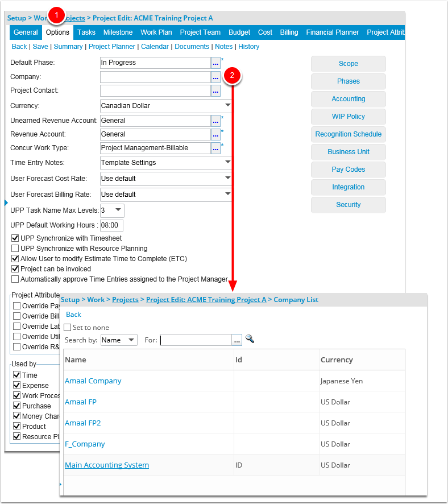Toggle Used by Product checkbox
The image size is (448, 504).
(16, 426)
